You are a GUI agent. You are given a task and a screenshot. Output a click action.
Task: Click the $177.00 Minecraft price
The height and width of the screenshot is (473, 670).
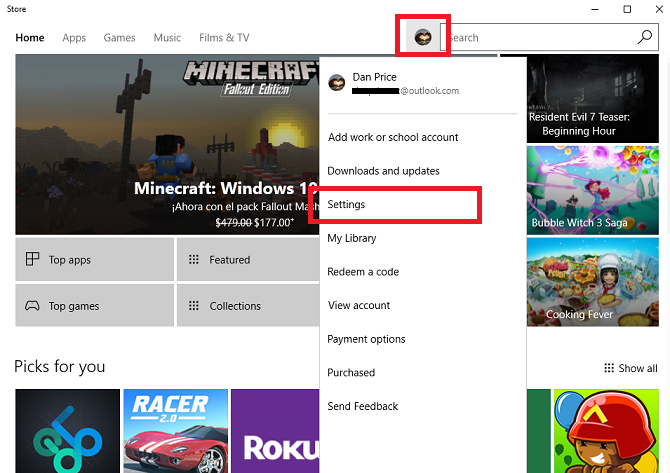click(x=273, y=223)
